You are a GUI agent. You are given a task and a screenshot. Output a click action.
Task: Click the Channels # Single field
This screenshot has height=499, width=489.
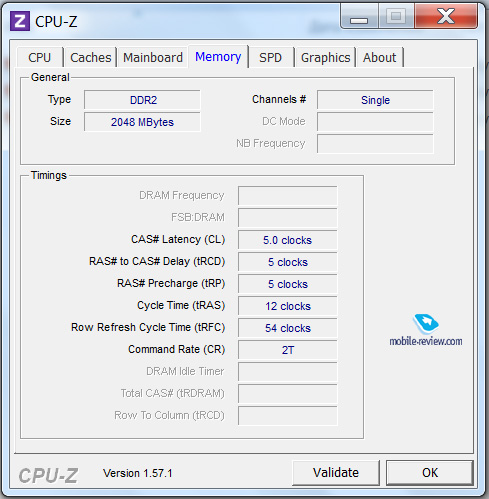[375, 100]
